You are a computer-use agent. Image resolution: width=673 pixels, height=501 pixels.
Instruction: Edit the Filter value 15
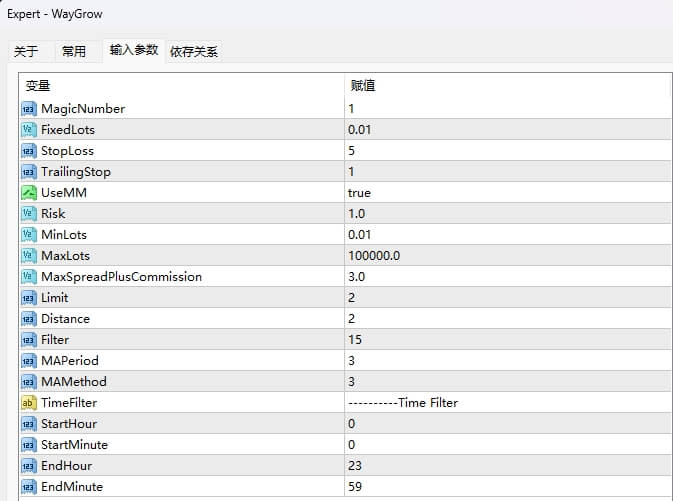pyautogui.click(x=355, y=339)
